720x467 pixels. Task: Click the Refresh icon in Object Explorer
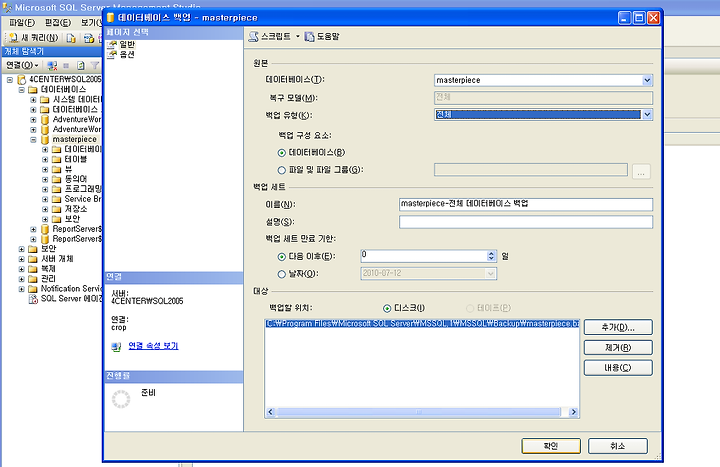pyautogui.click(x=81, y=66)
